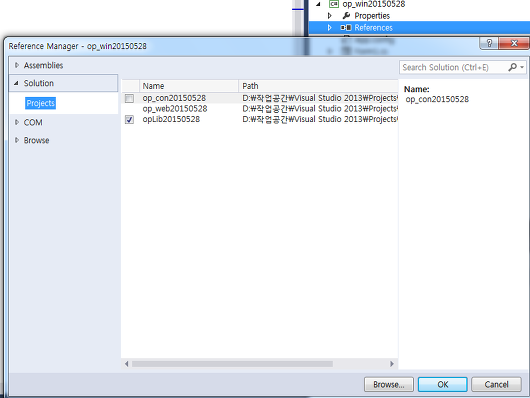Click the scroll left arrow
This screenshot has width=530, height=398.
click(126, 364)
